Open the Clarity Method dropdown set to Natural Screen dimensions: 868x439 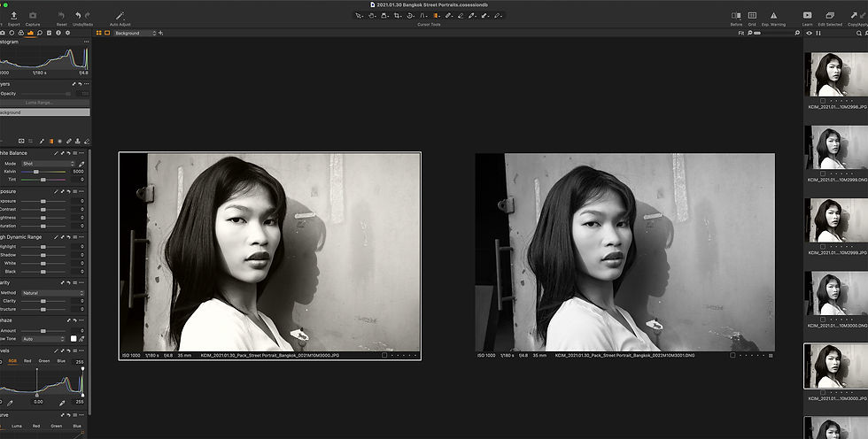[52, 293]
